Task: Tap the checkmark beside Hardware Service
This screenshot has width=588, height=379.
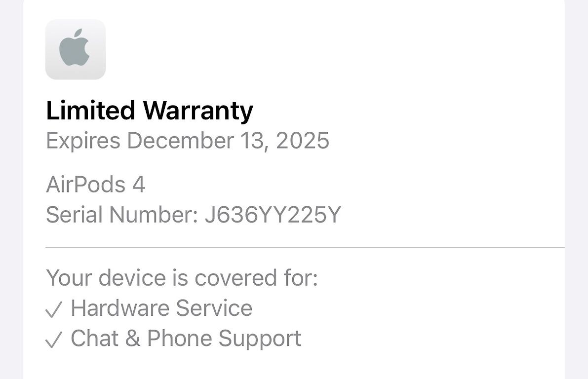Action: tap(53, 309)
